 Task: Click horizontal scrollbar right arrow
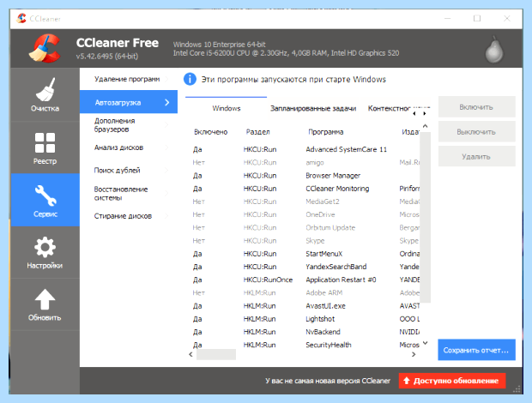pyautogui.click(x=414, y=354)
